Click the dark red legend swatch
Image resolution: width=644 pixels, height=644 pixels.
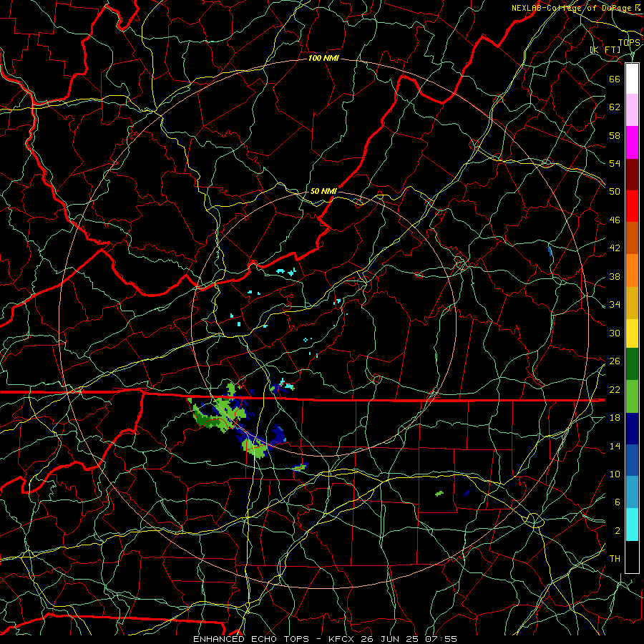click(632, 174)
